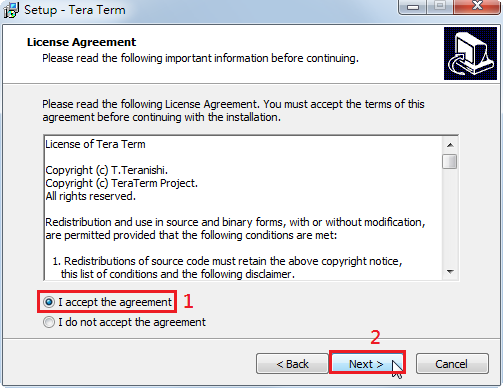Click the red annotation number 2

[375, 337]
